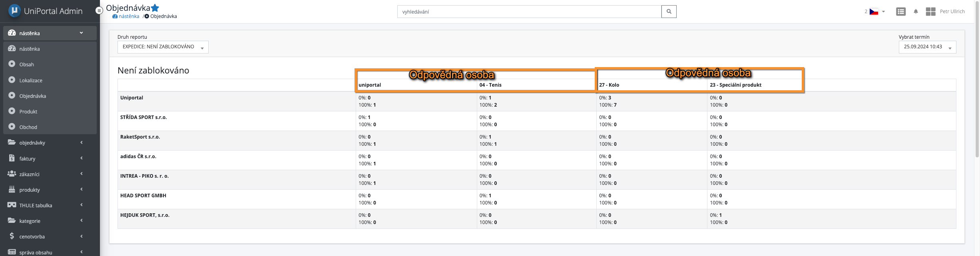Open Produkt in sidebar
The image size is (980, 256).
coord(50,111)
